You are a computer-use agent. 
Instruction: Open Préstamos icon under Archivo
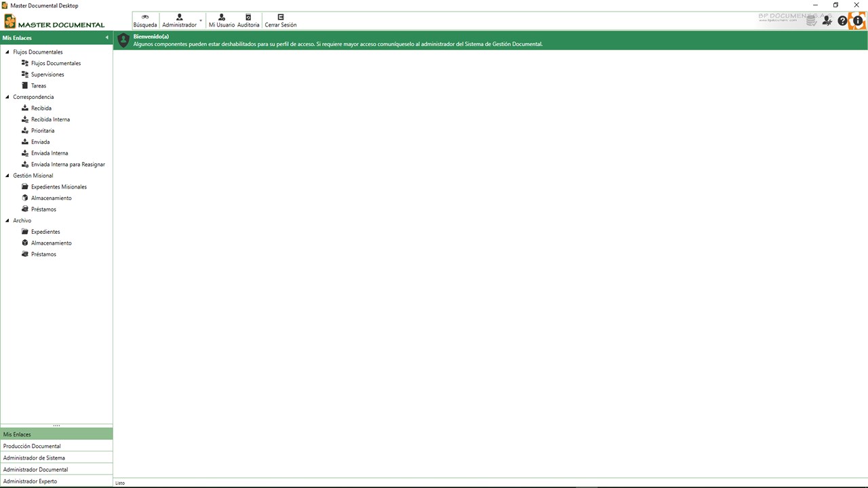pyautogui.click(x=25, y=254)
